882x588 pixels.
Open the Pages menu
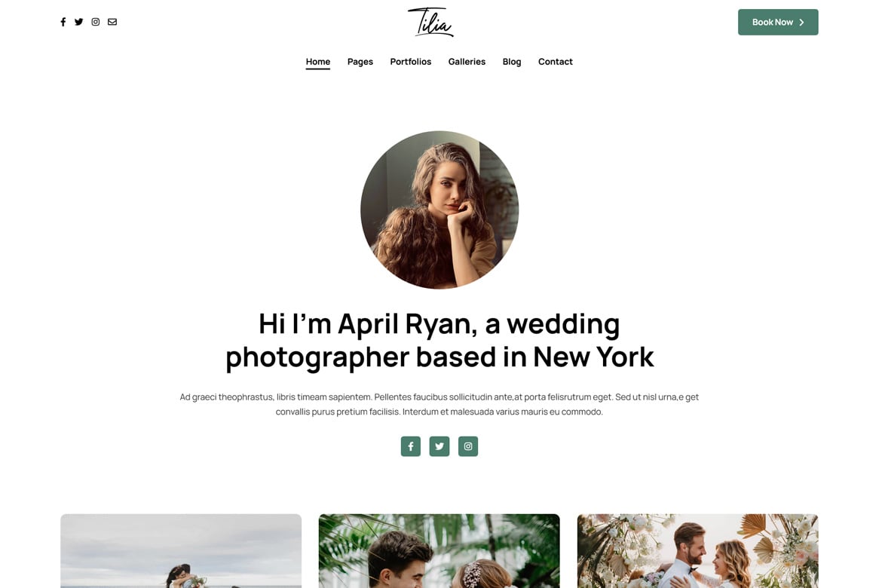point(360,62)
